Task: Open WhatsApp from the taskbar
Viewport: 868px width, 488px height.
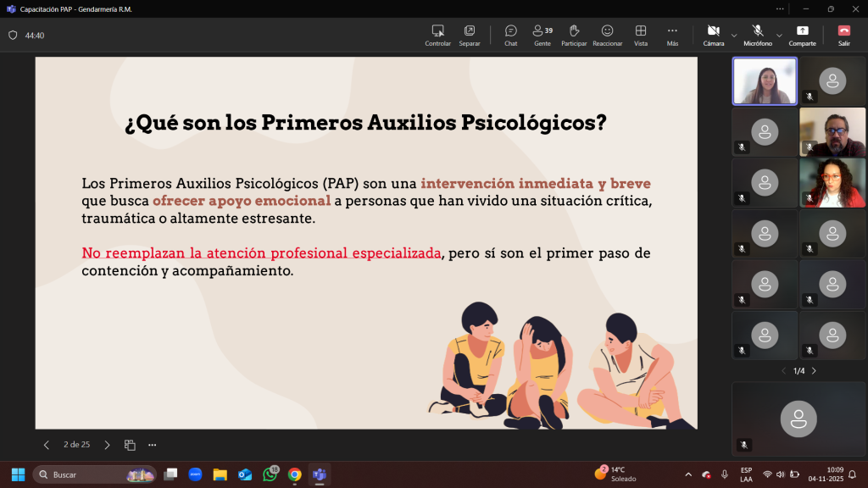Action: (x=270, y=474)
